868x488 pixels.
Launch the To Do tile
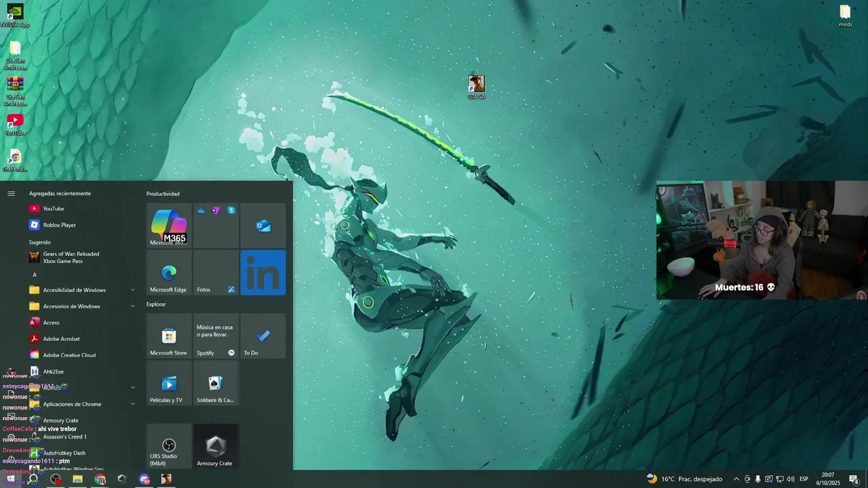point(263,336)
